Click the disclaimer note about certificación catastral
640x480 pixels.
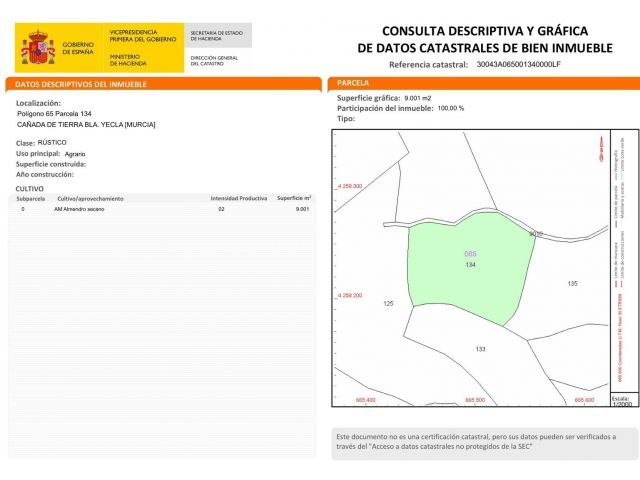(x=484, y=443)
